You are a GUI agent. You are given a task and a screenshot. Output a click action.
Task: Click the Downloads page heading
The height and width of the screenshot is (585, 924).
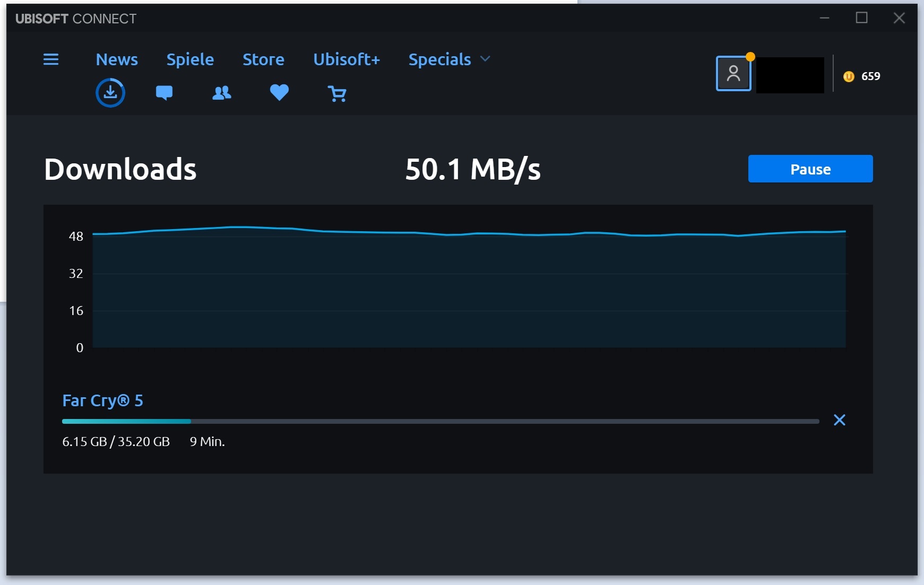[120, 169]
